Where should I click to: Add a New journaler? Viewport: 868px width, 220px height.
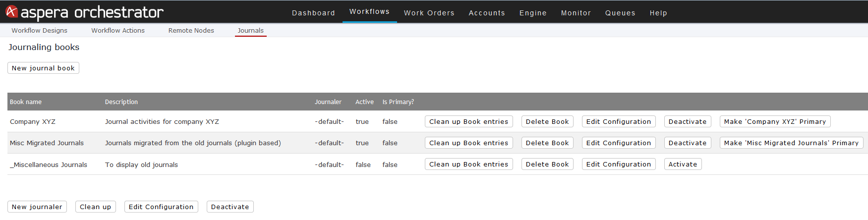coord(37,207)
